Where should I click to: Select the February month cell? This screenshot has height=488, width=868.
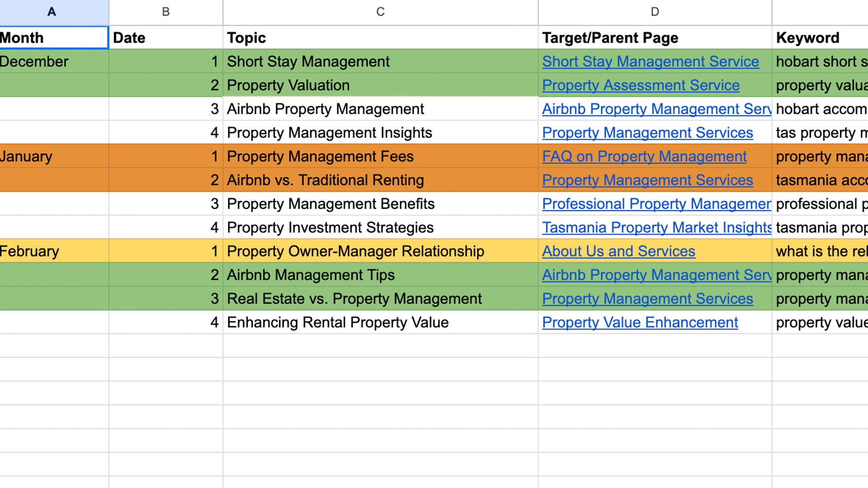[x=54, y=251]
